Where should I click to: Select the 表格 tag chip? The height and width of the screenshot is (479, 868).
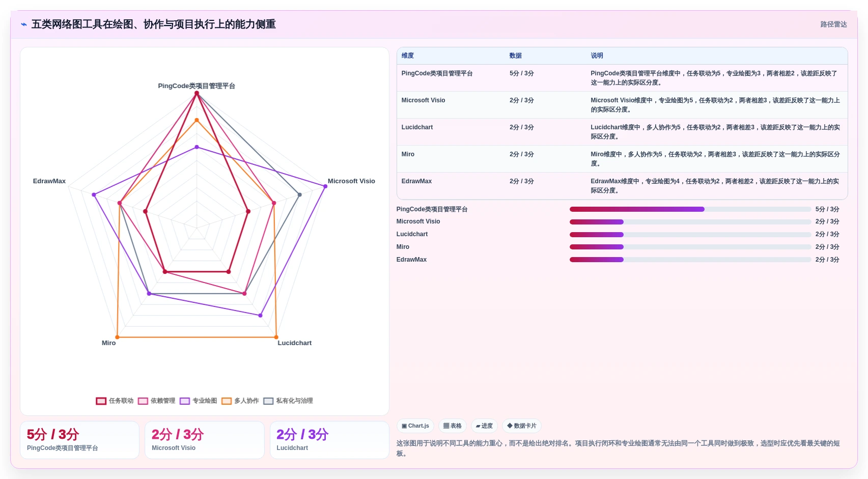coord(453,426)
